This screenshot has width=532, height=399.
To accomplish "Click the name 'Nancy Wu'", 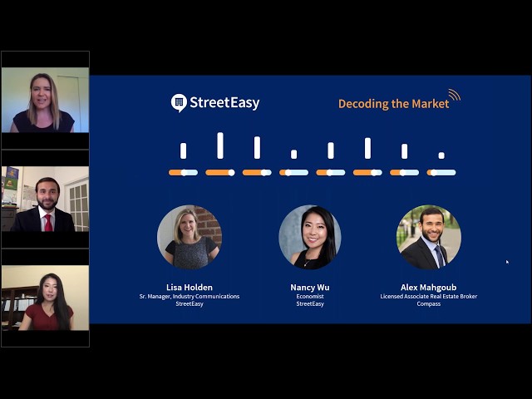I will (x=310, y=288).
